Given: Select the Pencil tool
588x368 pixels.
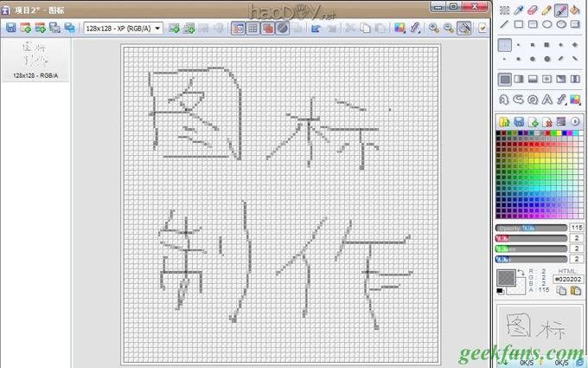Looking at the screenshot, I should [x=546, y=10].
